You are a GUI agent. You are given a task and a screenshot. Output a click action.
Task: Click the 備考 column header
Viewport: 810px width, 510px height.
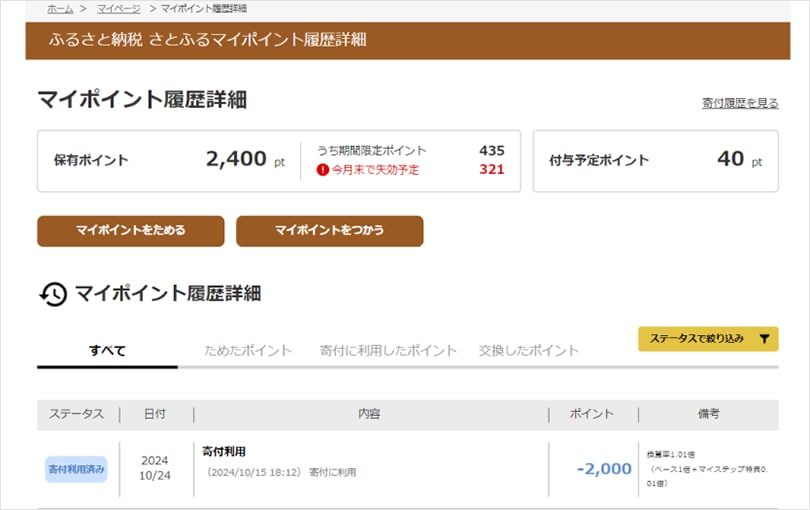[x=709, y=414]
